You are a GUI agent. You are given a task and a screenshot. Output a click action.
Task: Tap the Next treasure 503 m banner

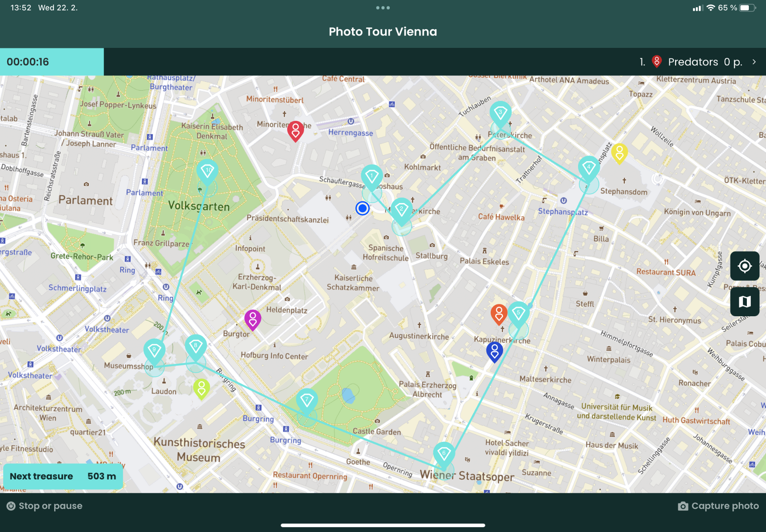[x=63, y=476]
